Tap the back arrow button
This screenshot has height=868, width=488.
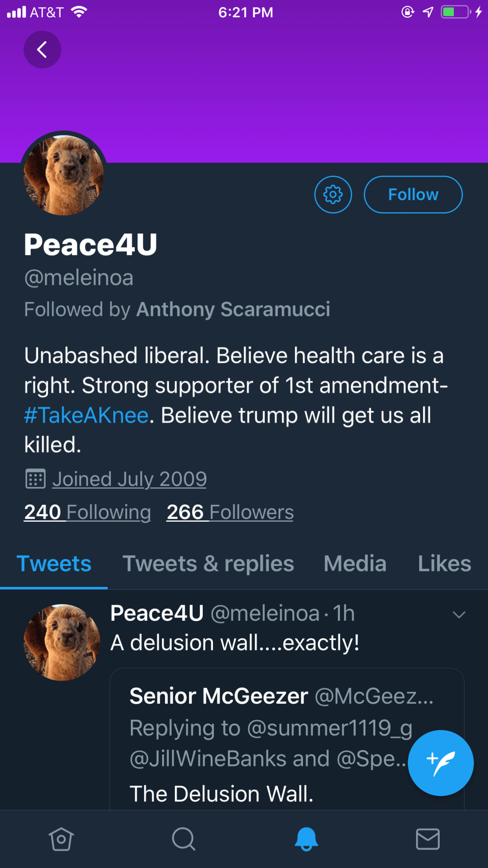coord(42,50)
